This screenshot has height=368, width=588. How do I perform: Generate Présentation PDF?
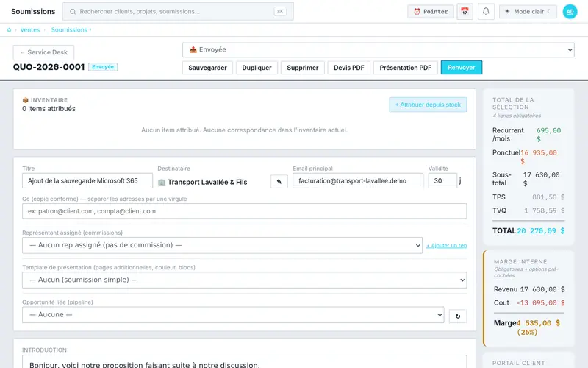click(406, 68)
